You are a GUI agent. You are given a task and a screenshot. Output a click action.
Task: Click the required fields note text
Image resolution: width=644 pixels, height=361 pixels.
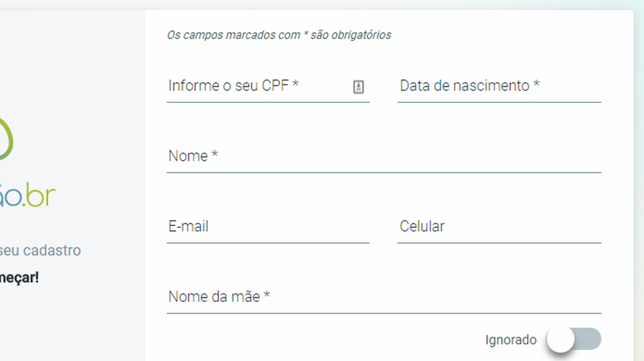279,35
